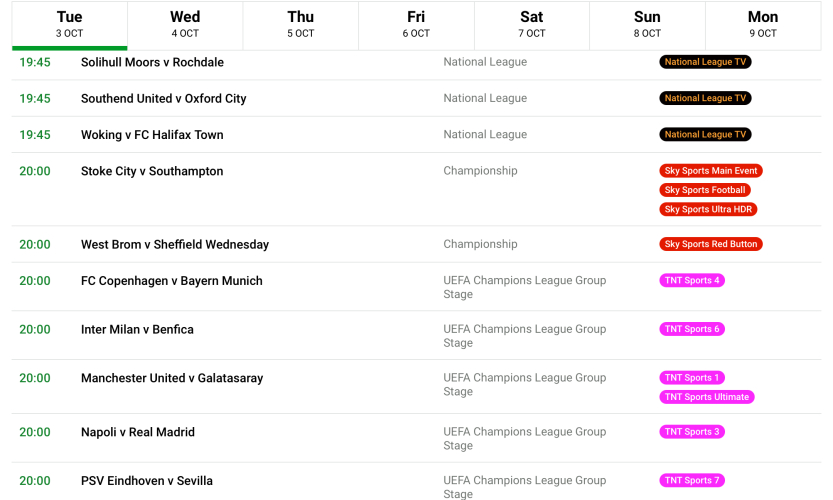This screenshot has width=833, height=500.
Task: Choose the Sky Sports Ultra HDR badge
Action: pyautogui.click(x=708, y=209)
